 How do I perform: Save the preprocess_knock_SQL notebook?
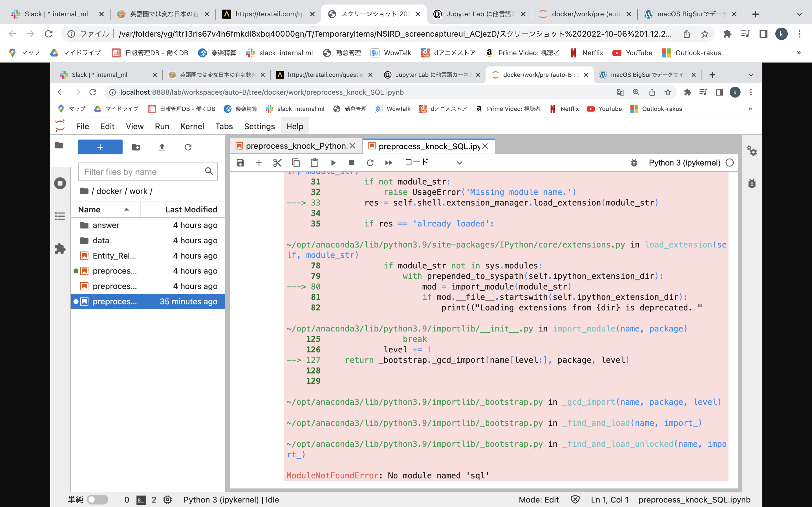[x=240, y=163]
